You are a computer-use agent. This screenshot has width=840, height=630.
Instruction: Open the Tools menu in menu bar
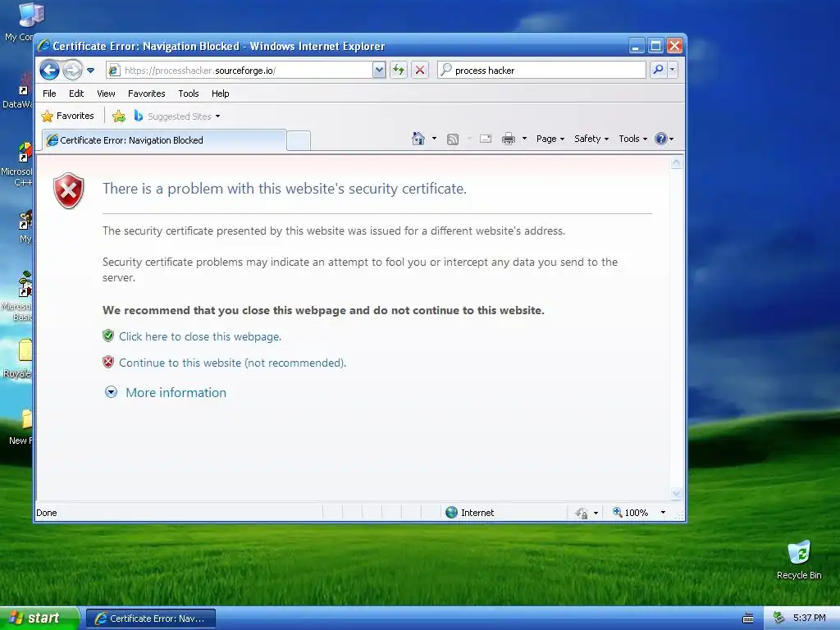click(189, 94)
